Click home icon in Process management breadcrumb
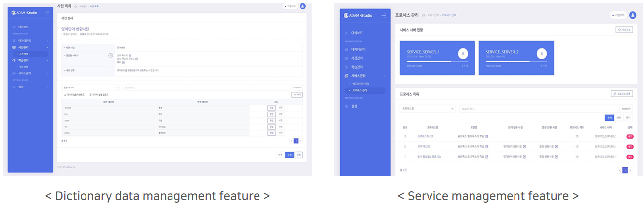The image size is (644, 220). pyautogui.click(x=424, y=15)
